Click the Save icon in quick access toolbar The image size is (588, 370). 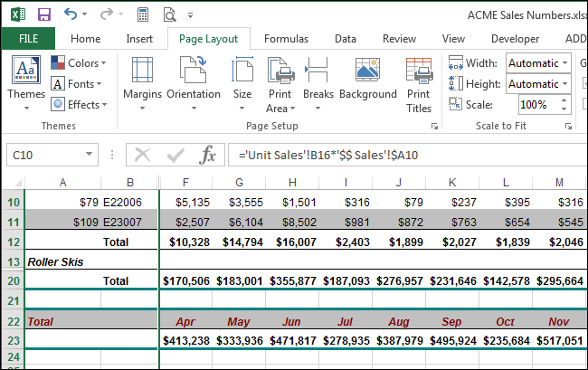point(44,14)
